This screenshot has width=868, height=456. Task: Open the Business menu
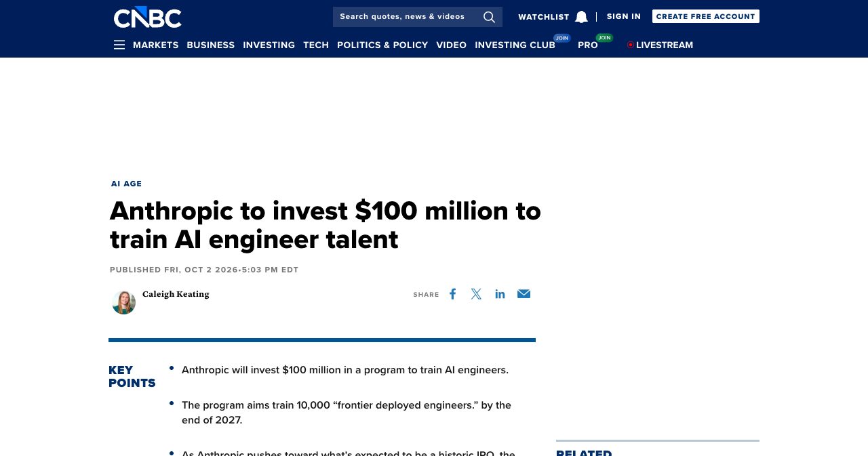pyautogui.click(x=211, y=45)
